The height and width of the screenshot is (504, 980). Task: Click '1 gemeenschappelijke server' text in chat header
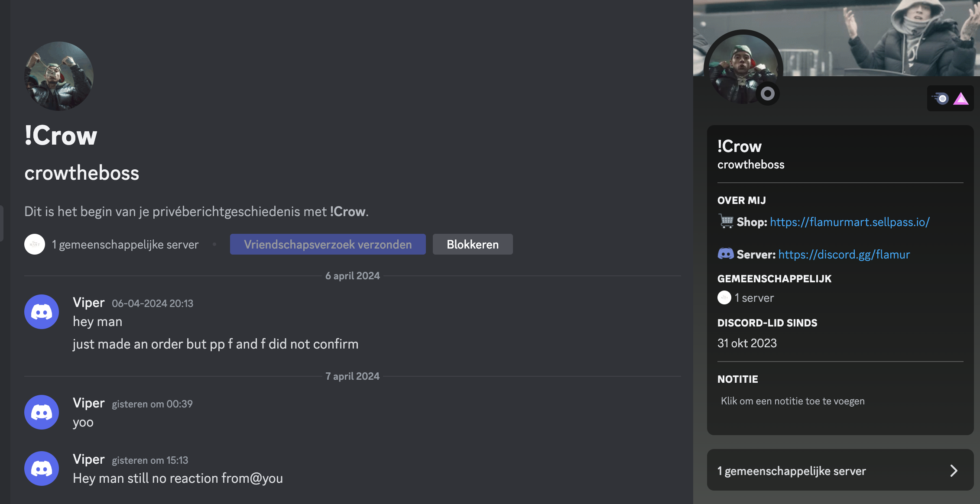click(125, 245)
